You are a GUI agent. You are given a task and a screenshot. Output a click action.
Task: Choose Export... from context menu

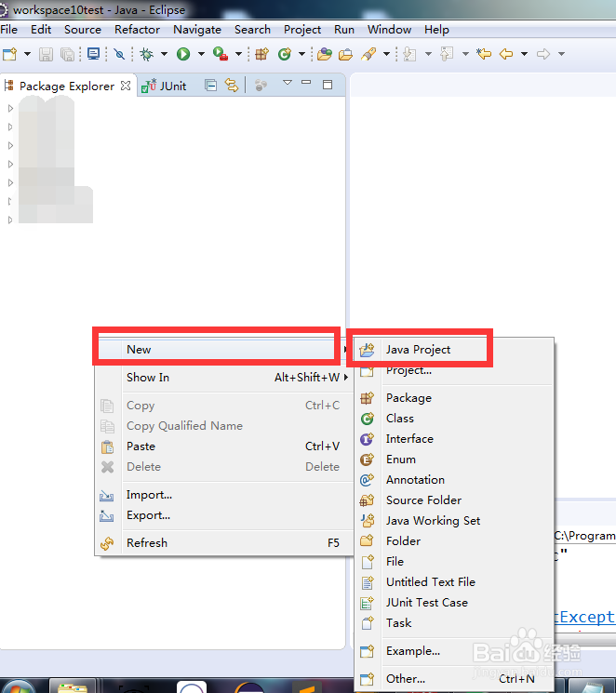[223, 515]
